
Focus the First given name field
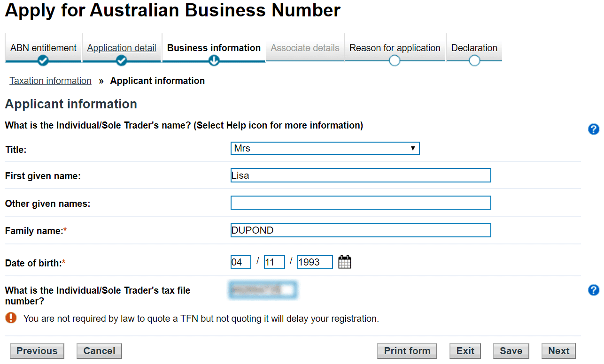tap(361, 175)
